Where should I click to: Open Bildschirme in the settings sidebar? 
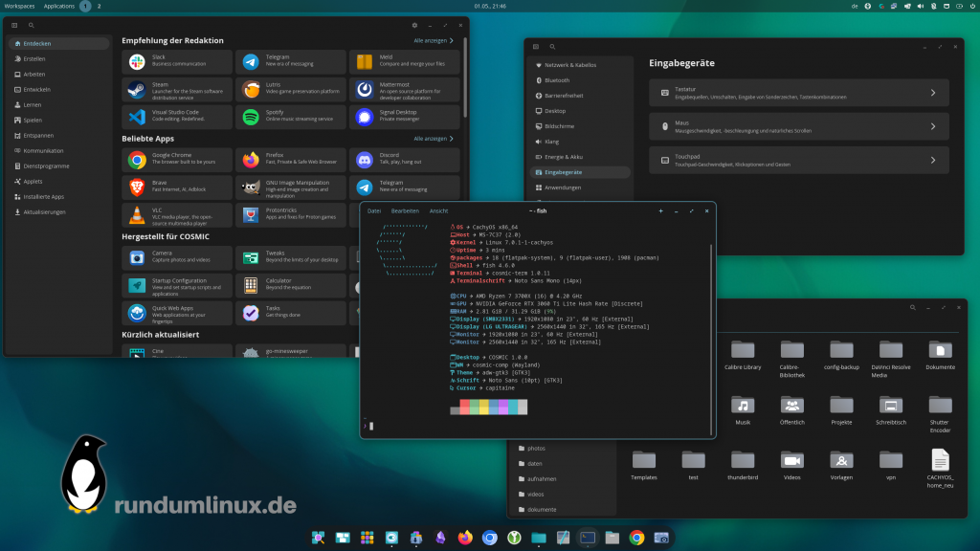pos(580,126)
